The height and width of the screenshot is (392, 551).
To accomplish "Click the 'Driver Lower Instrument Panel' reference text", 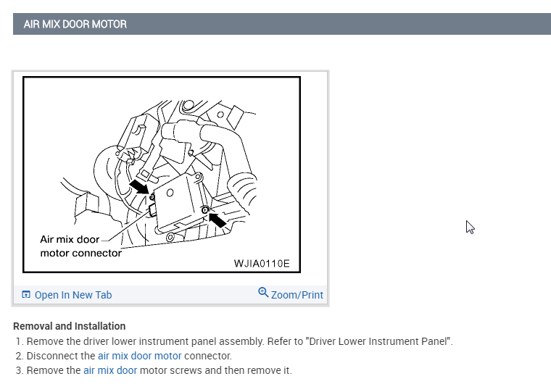I will click(378, 341).
